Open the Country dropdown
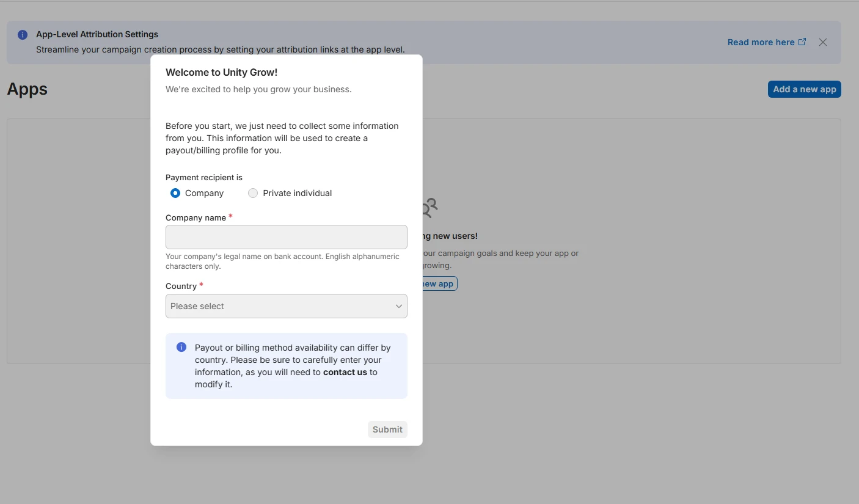 tap(286, 306)
